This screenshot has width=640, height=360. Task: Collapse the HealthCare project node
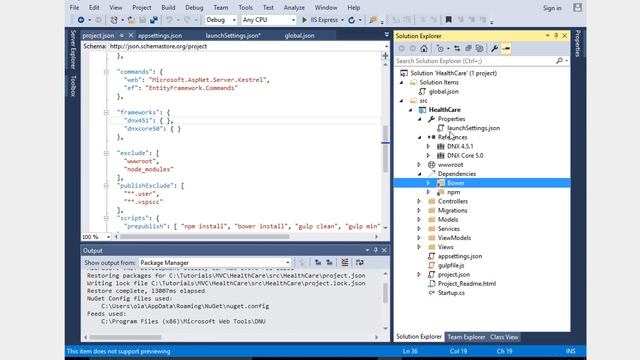click(x=411, y=110)
